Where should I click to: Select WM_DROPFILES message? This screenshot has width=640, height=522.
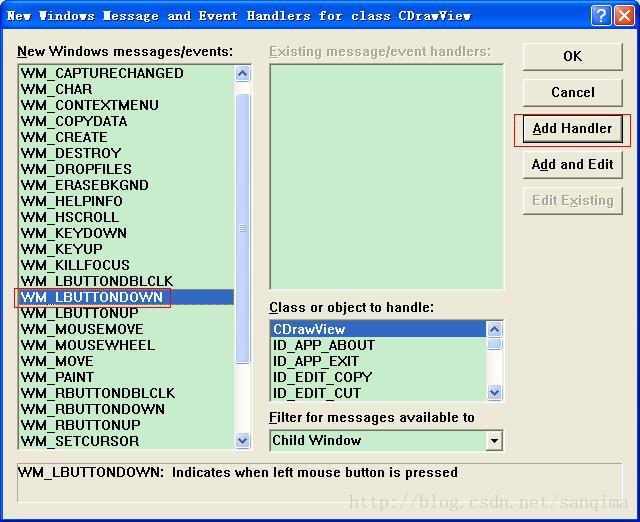point(127,169)
